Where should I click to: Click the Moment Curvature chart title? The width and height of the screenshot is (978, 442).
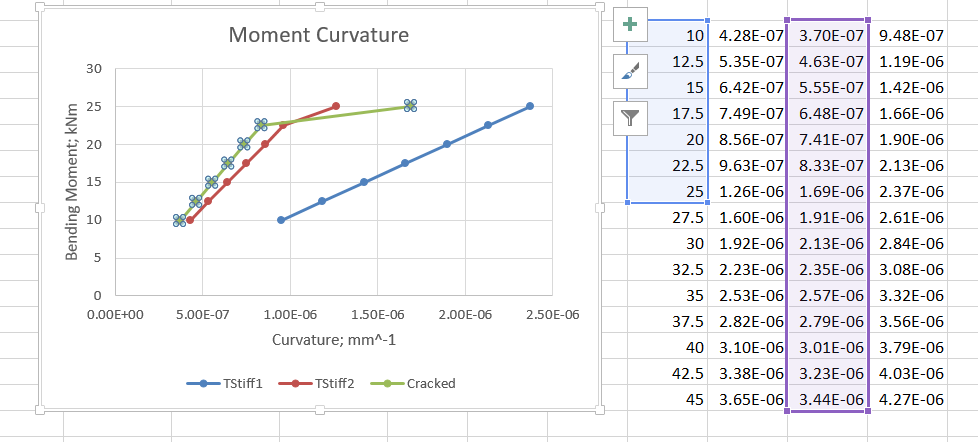pos(318,36)
